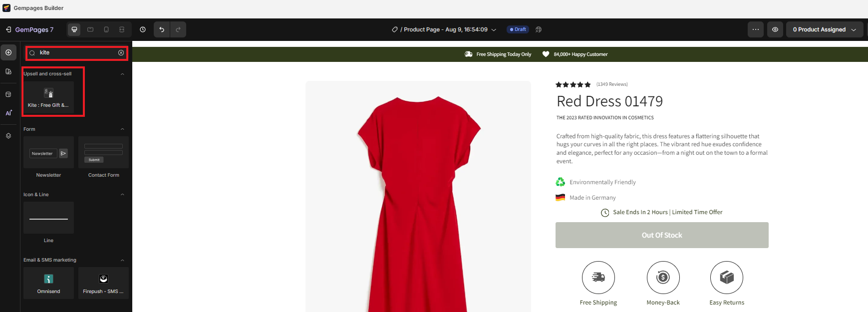Screen dimensions: 868x312
Task: Click the Out Of Stock button
Action: (661, 235)
